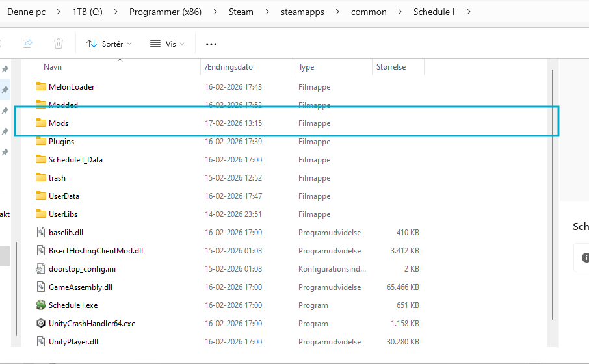The image size is (589, 364).
Task: Select the UserLibs folder icon
Action: click(41, 214)
